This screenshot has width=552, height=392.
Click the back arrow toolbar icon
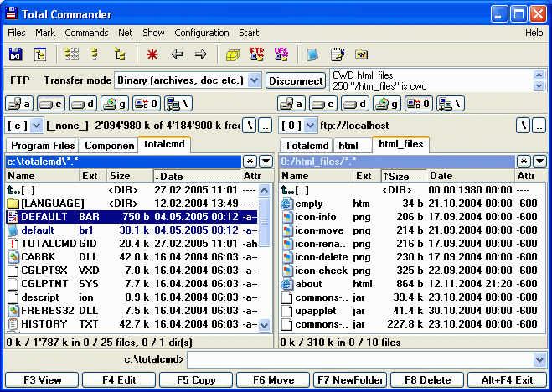(x=177, y=54)
